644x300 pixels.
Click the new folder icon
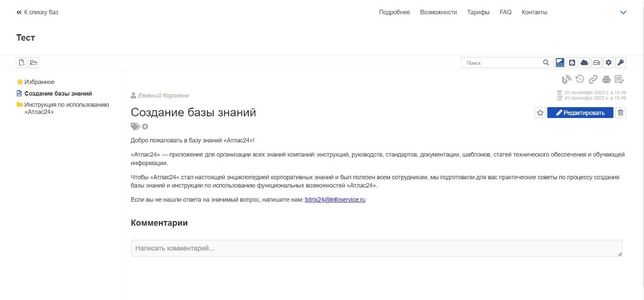tap(34, 63)
